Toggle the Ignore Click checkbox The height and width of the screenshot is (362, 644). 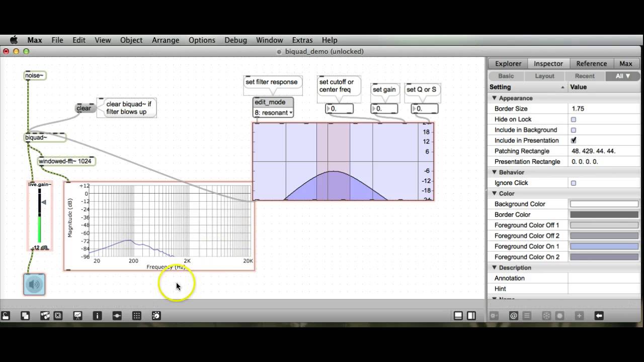[573, 183]
